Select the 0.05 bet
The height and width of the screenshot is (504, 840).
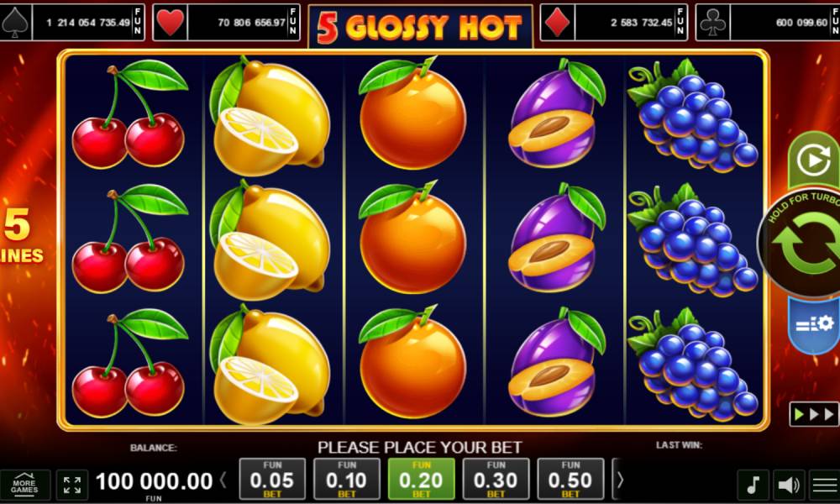click(272, 479)
